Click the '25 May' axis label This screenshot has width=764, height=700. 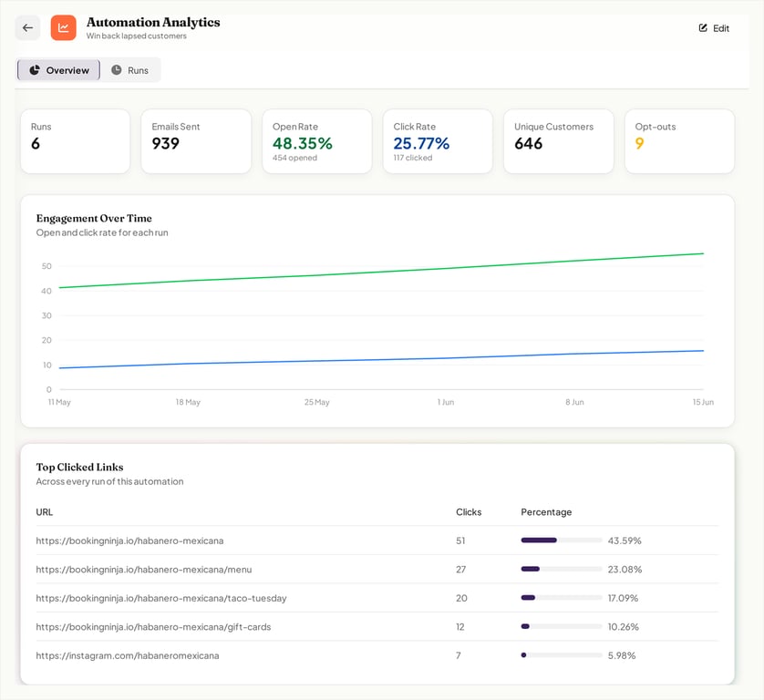click(317, 402)
